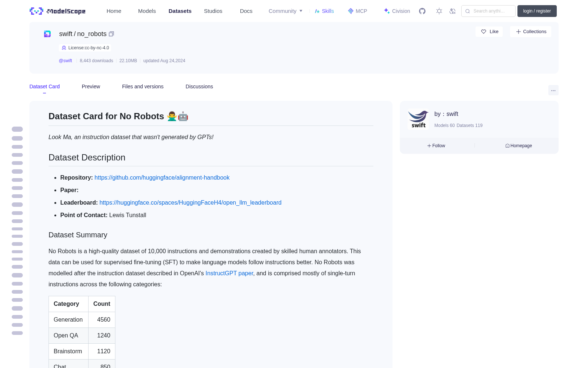Viewport: 588px width, 368px height.
Task: Switch language with the translate icon
Action: (453, 11)
